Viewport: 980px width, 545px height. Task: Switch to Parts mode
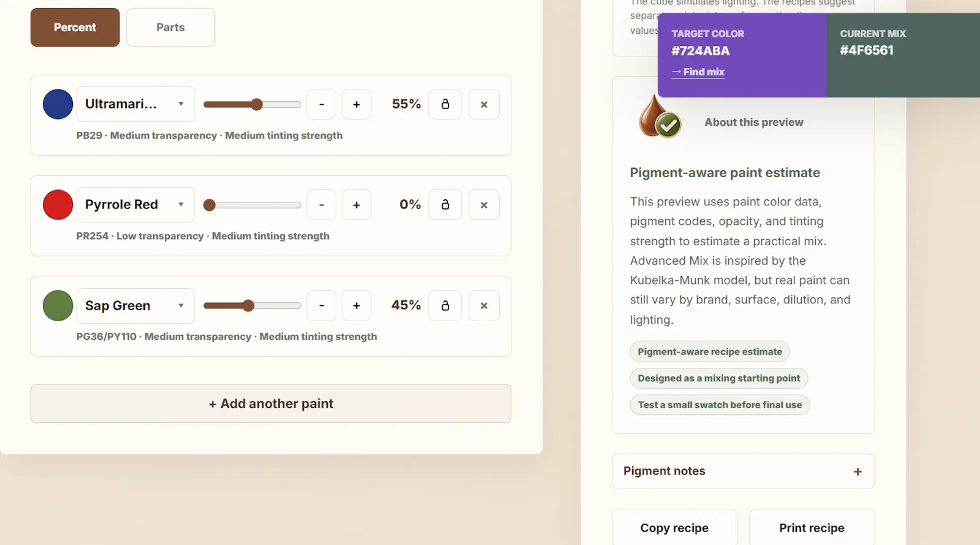[170, 27]
